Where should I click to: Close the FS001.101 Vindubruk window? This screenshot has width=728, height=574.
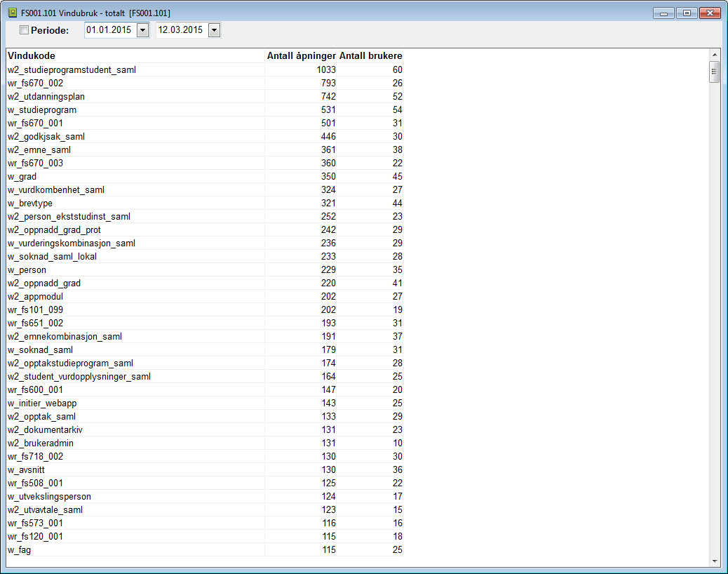pyautogui.click(x=710, y=13)
